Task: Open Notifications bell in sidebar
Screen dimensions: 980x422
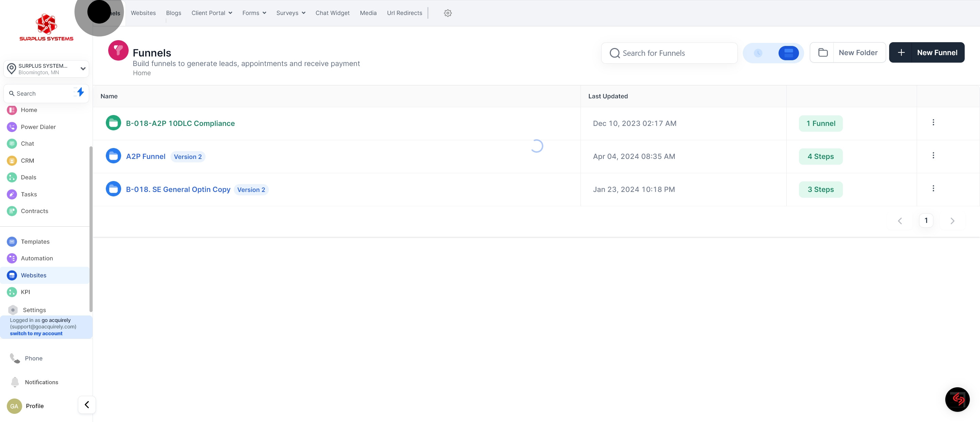Action: point(15,382)
